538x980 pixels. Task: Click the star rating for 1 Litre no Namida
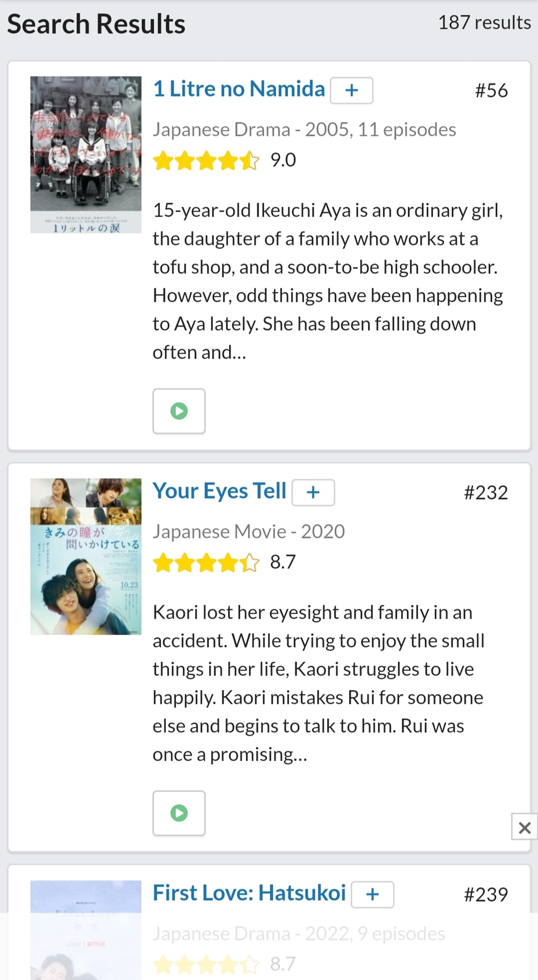pyautogui.click(x=206, y=160)
